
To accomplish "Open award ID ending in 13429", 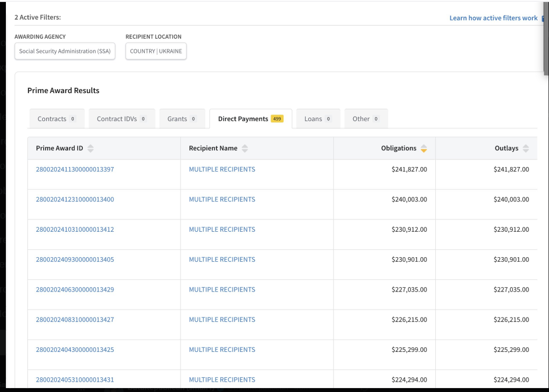I will pos(75,290).
